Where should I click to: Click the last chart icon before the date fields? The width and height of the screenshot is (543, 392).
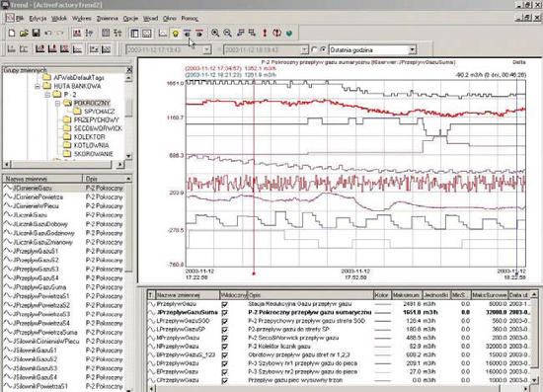(106, 49)
